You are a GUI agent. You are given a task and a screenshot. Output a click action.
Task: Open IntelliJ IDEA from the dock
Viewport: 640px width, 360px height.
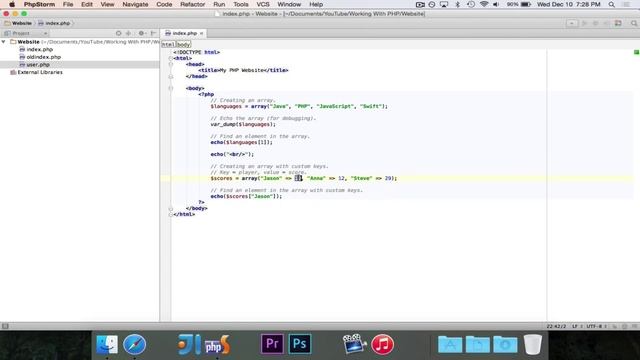189,344
